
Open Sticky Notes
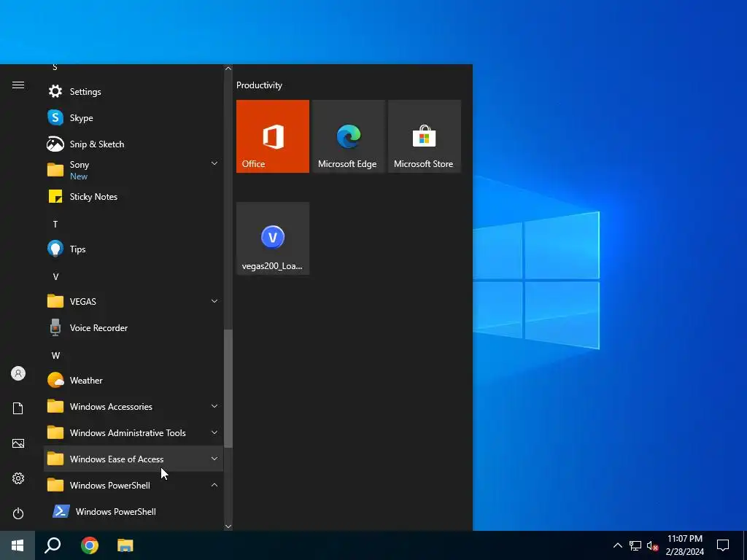click(133, 197)
